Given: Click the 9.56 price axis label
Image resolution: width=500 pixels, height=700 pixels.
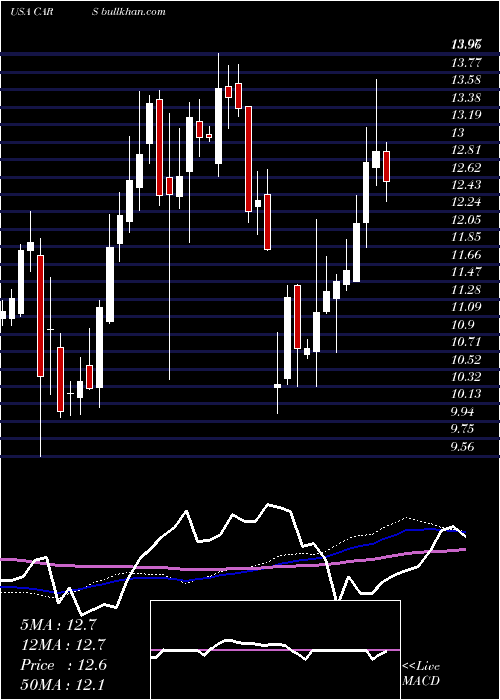Looking at the screenshot, I should pos(463,446).
